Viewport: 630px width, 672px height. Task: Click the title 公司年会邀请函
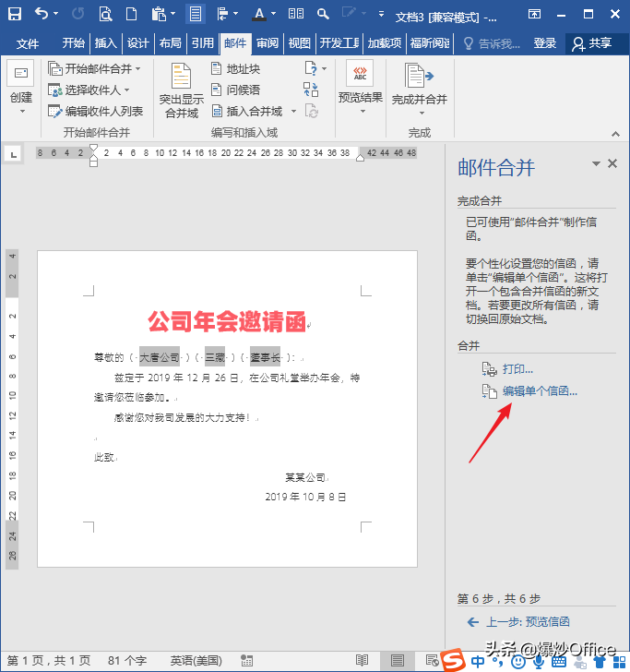(227, 321)
